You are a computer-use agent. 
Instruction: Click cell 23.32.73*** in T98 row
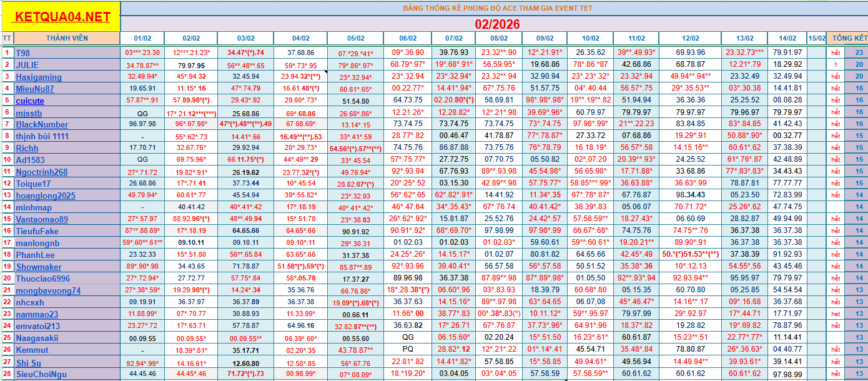[745, 53]
